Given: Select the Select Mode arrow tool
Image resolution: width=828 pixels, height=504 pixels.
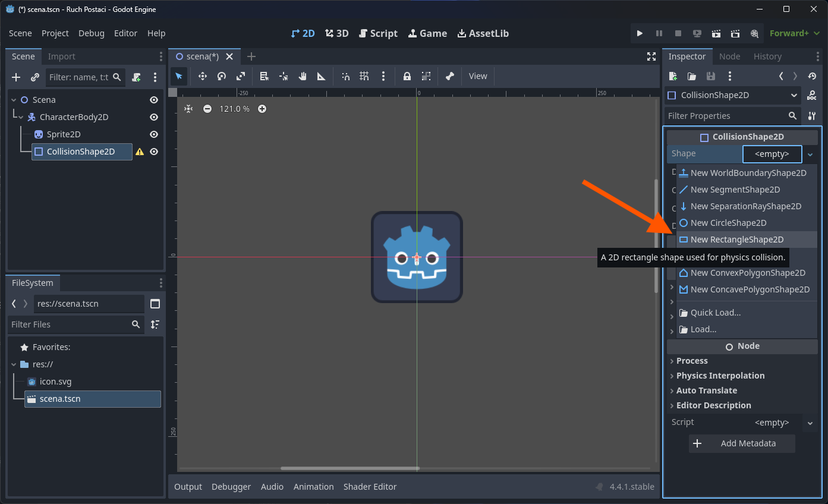Looking at the screenshot, I should [x=179, y=76].
